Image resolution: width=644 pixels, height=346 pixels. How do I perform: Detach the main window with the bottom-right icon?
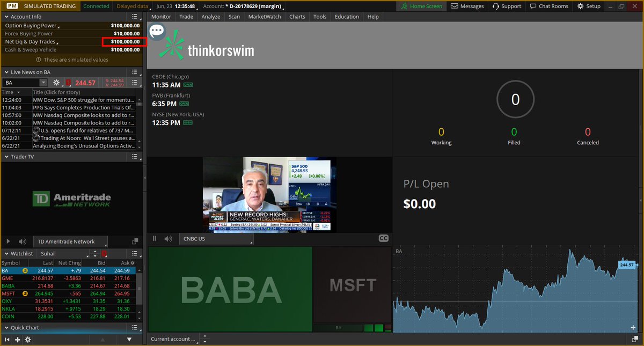(635, 339)
